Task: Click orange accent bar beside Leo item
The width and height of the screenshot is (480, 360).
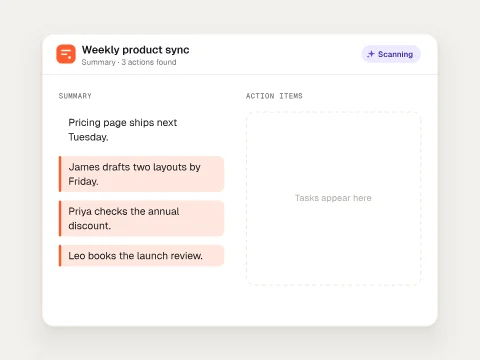Action: pyautogui.click(x=60, y=256)
